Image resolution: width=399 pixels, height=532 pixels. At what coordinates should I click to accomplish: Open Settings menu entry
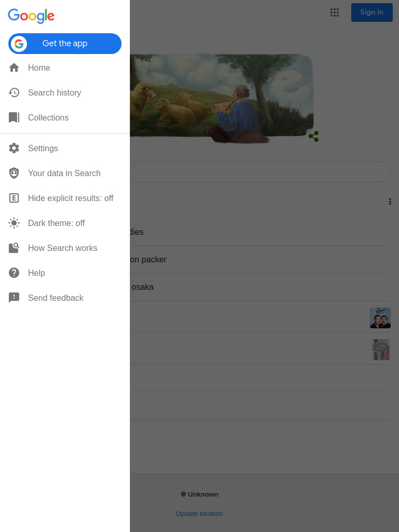click(65, 148)
